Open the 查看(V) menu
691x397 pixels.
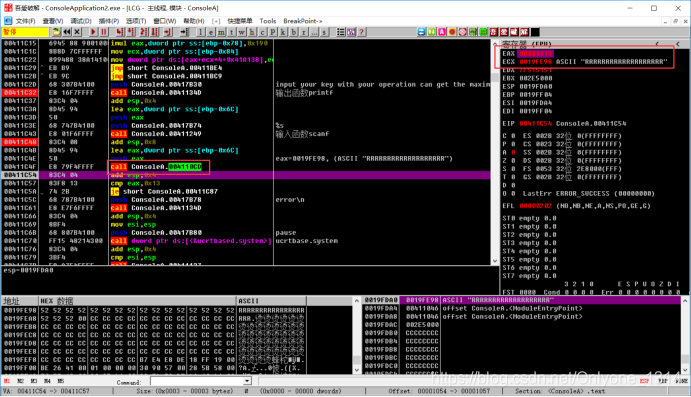click(53, 21)
